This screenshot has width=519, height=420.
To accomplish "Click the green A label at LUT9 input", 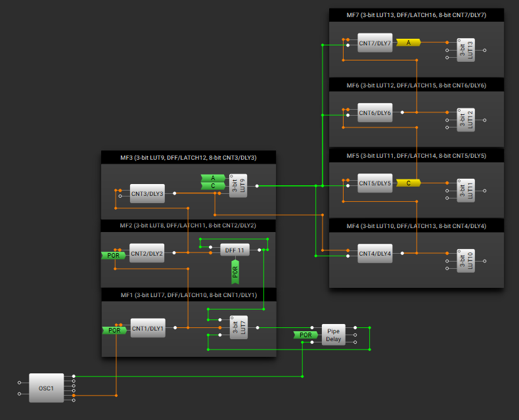I will [213, 178].
